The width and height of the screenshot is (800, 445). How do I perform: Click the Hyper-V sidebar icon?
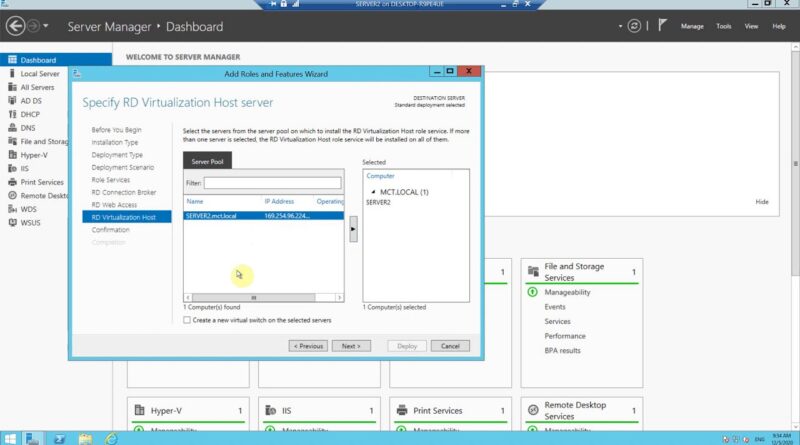point(12,155)
